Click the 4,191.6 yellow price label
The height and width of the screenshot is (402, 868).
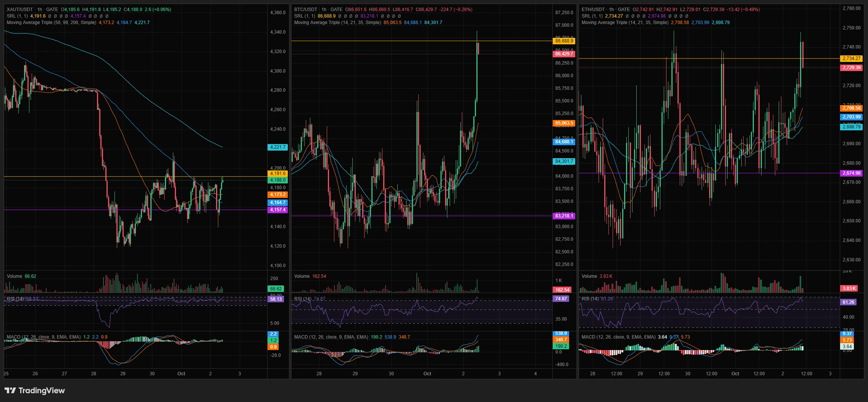(x=278, y=173)
